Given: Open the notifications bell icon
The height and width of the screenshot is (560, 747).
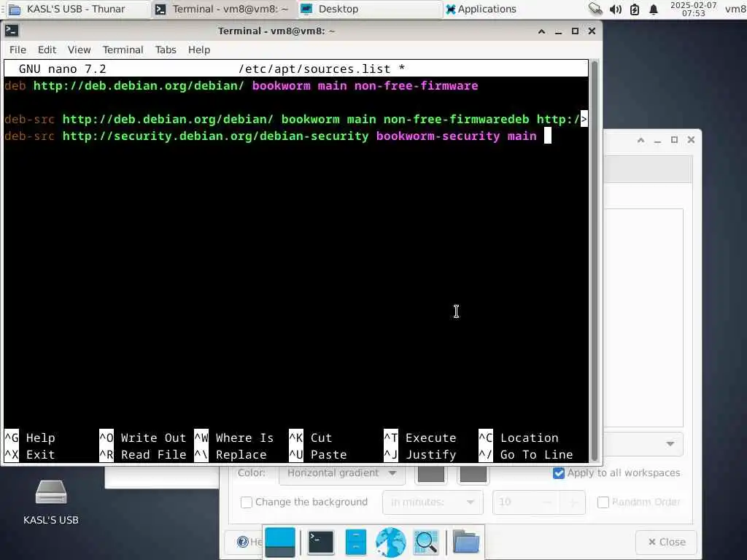Looking at the screenshot, I should [x=654, y=9].
